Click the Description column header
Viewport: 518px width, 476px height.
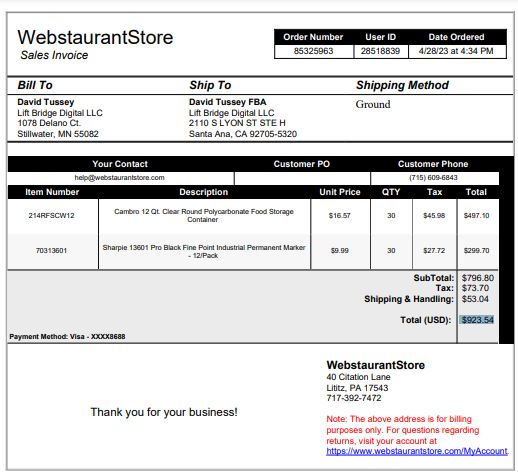point(204,192)
